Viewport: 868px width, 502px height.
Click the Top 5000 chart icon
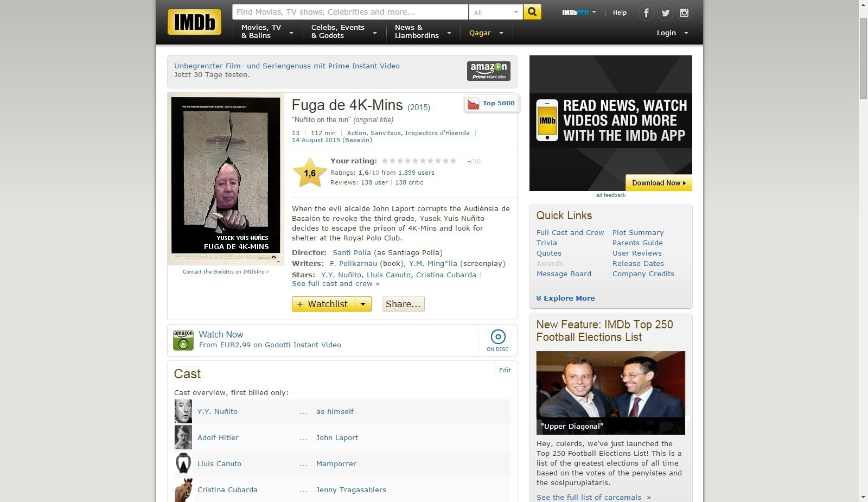click(474, 104)
